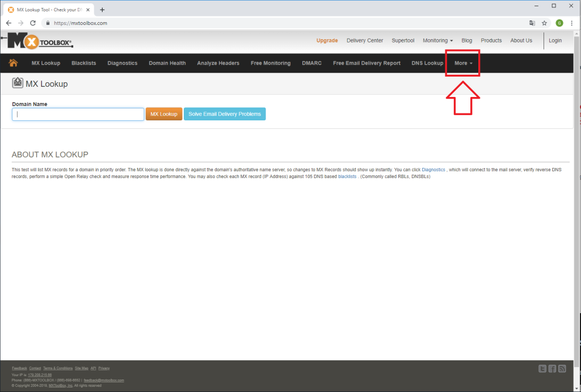Open the Delivery Center link
581x392 pixels.
tap(365, 40)
